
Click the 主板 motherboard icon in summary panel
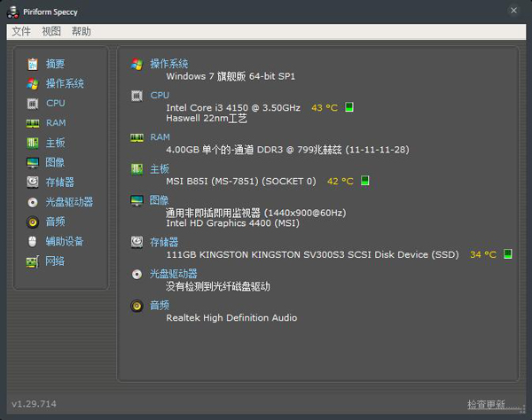pyautogui.click(x=137, y=169)
